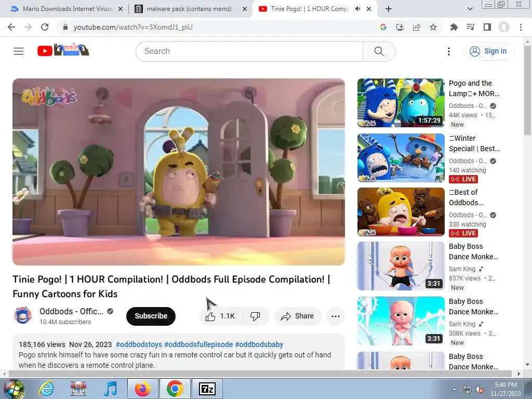Screen dimensions: 532x399
Task: Open Pogo and the Lamp video thumbnail
Action: [401, 103]
